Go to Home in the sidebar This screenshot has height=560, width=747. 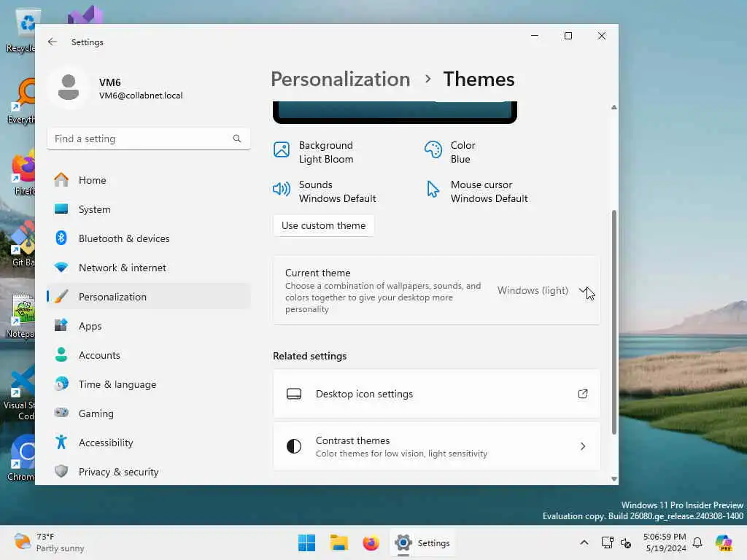[149, 180]
